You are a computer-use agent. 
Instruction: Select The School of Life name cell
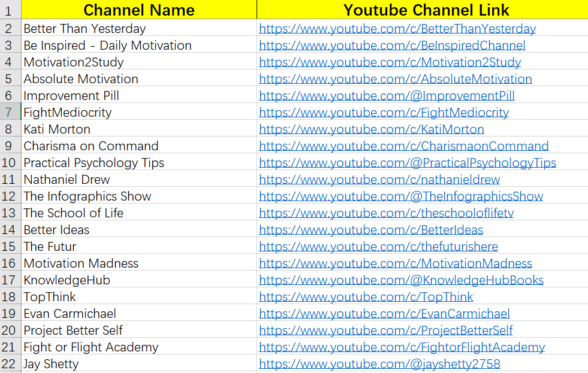click(139, 212)
